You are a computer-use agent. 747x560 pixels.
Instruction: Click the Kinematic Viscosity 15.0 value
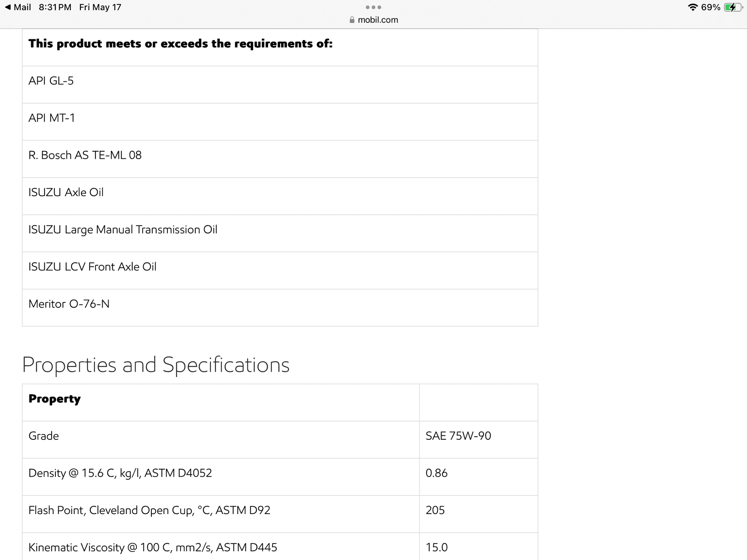coord(436,547)
